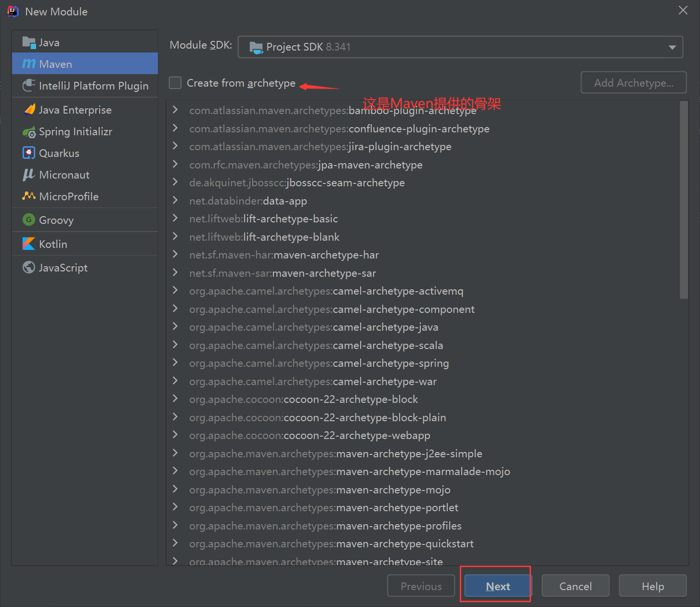Enable the Create from archetype checkbox

pyautogui.click(x=175, y=83)
